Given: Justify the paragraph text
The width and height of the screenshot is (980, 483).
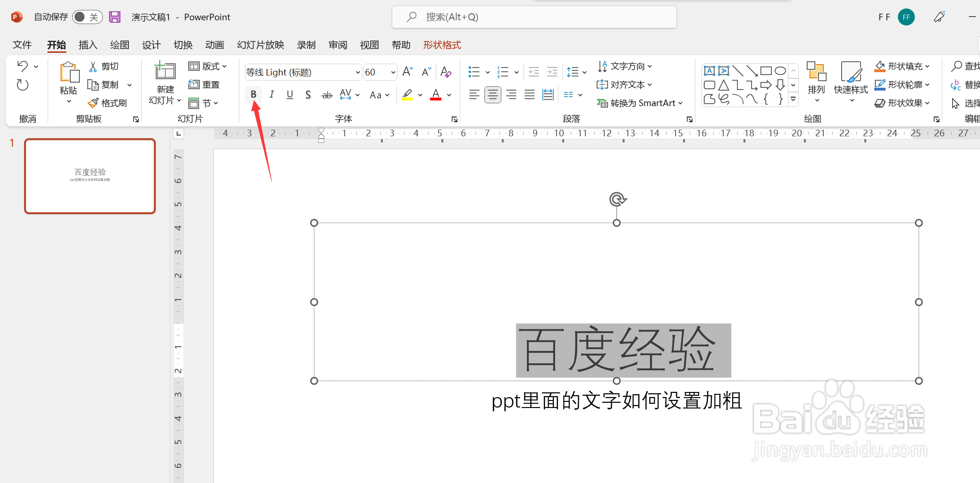Looking at the screenshot, I should [530, 95].
